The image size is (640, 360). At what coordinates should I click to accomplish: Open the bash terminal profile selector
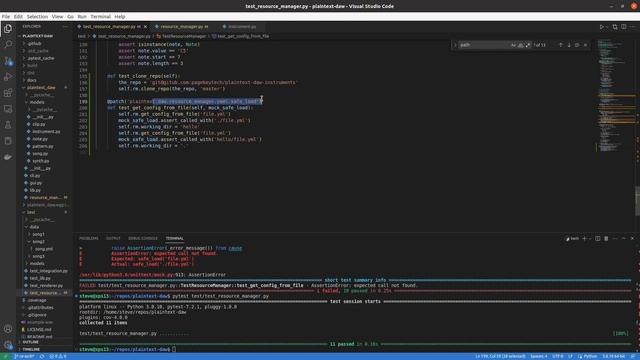[x=572, y=238]
